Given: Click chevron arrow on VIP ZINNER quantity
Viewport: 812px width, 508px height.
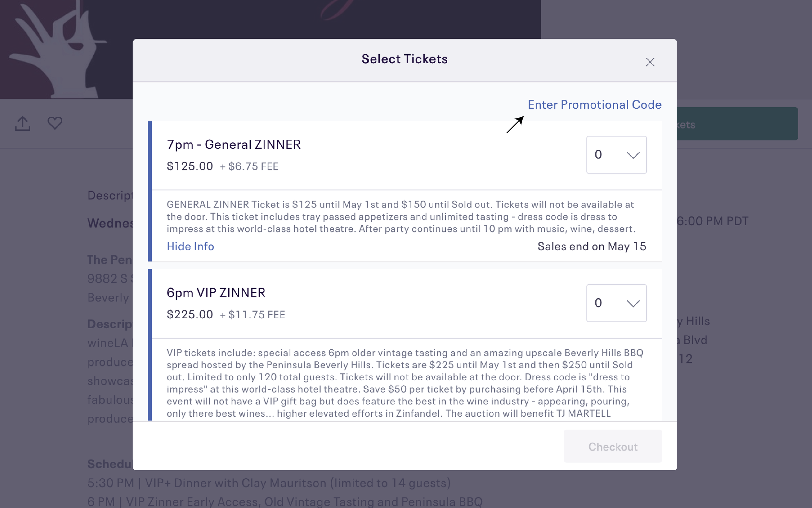Looking at the screenshot, I should click(633, 303).
